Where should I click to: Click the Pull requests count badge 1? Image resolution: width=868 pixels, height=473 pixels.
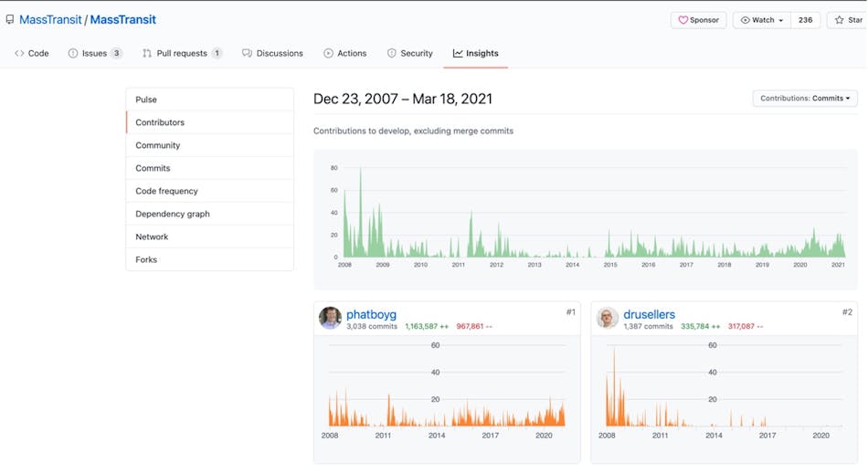click(217, 53)
